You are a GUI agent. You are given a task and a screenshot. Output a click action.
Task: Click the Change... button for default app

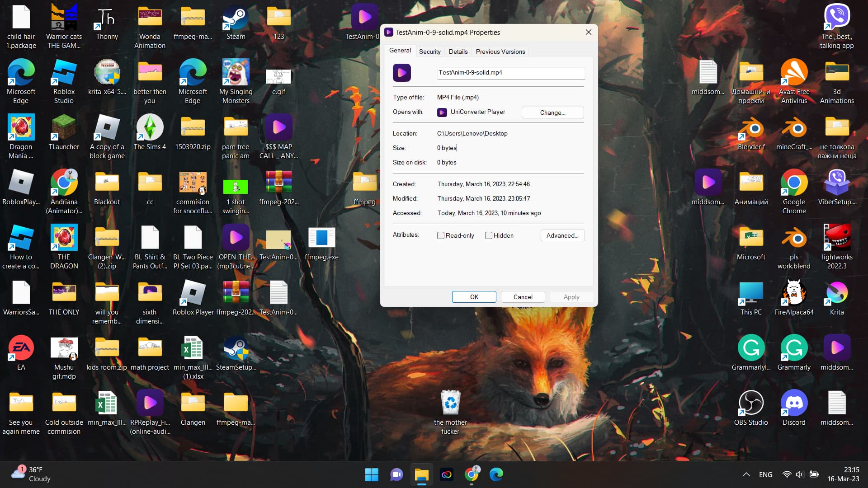click(x=552, y=113)
